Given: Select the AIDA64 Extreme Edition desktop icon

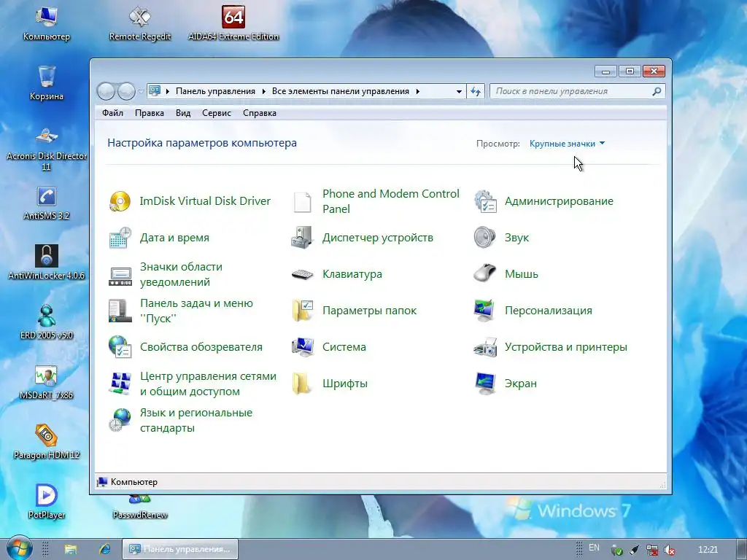Looking at the screenshot, I should tap(233, 17).
